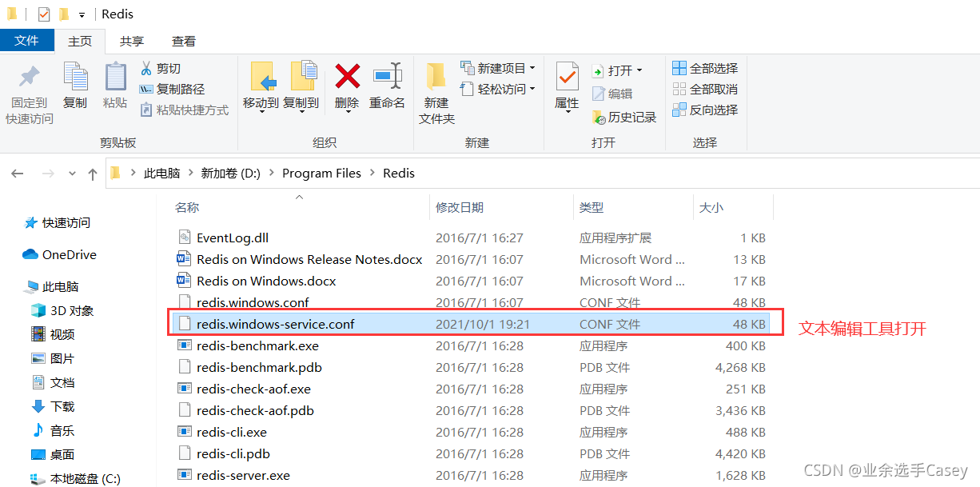Open Downloads (下载) in sidebar
This screenshot has width=980, height=487.
pyautogui.click(x=53, y=406)
